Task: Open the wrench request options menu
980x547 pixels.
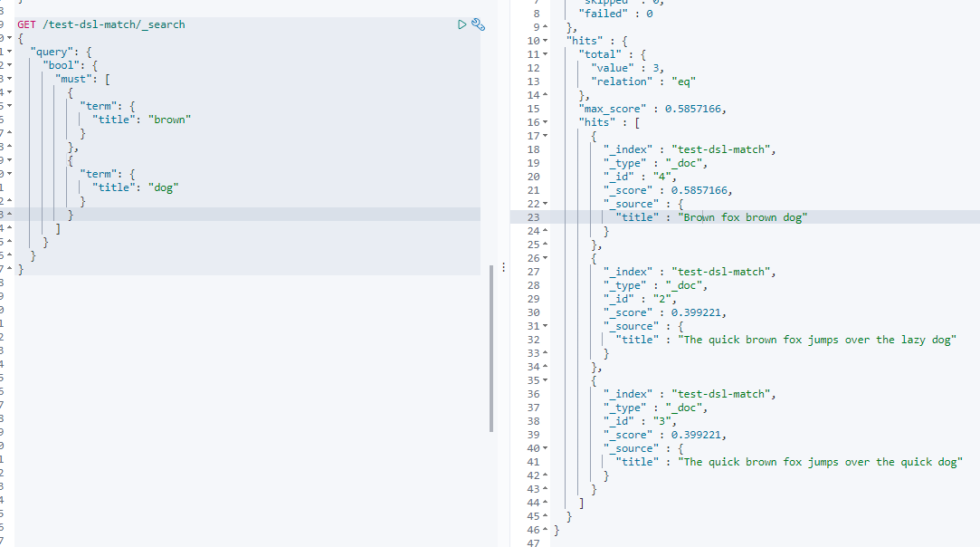Action: [479, 24]
